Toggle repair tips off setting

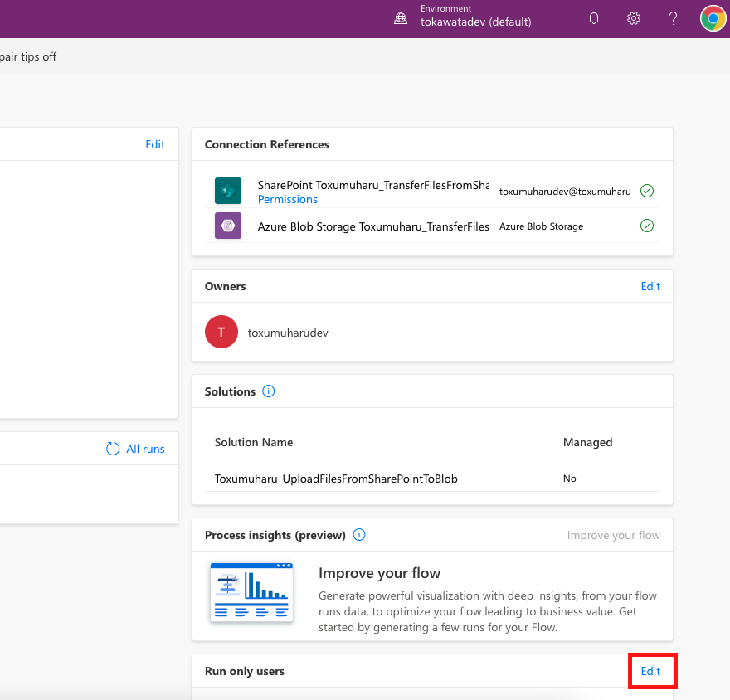coord(29,56)
